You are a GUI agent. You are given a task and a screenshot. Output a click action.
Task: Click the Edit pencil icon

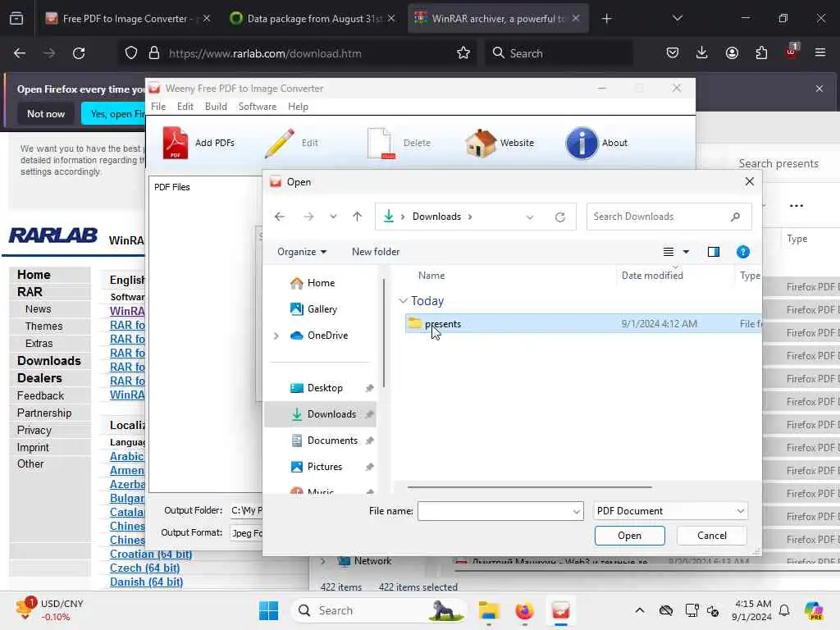tap(279, 143)
